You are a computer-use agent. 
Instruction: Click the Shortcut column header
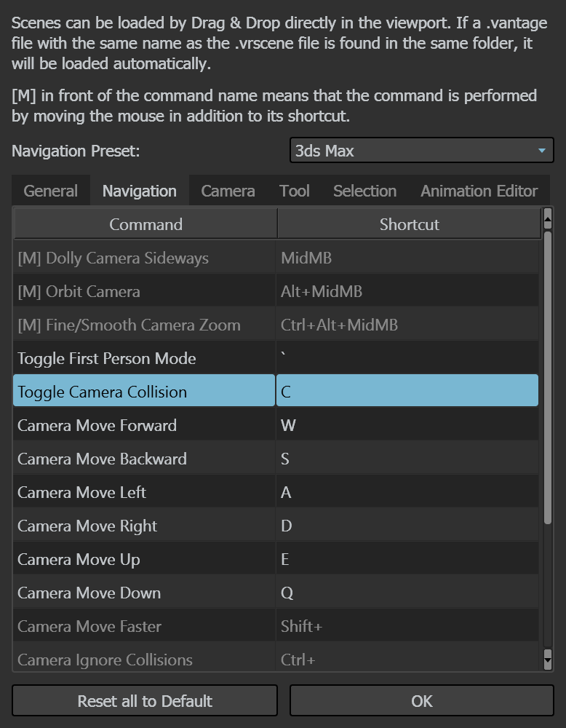click(409, 224)
